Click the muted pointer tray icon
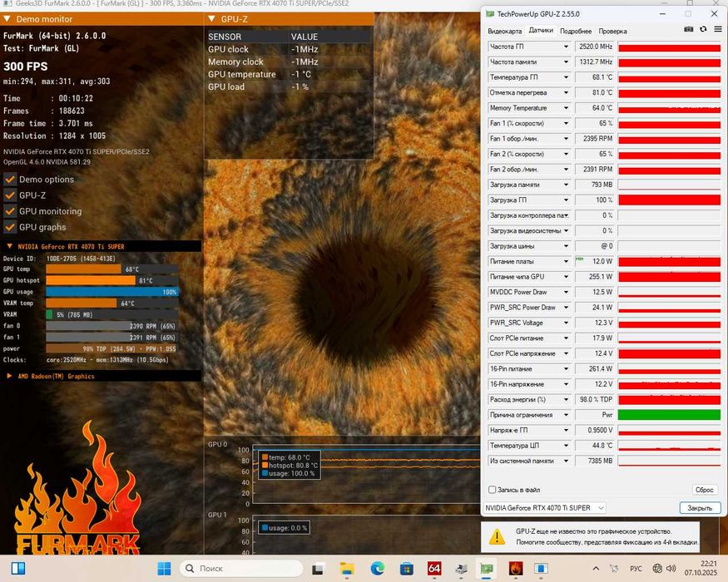The image size is (728, 582). tap(614, 568)
